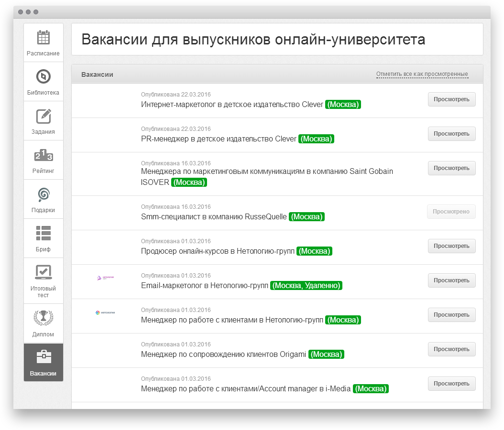
Task: Open Менеджера по маркетинговым коммуникациям title
Action: [x=267, y=177]
